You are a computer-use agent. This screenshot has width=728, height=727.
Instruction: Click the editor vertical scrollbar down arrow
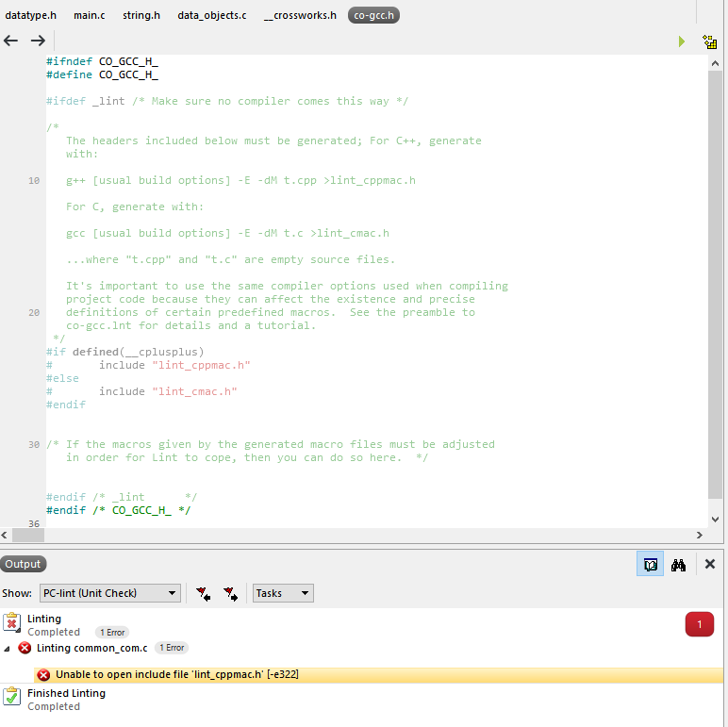pyautogui.click(x=715, y=520)
